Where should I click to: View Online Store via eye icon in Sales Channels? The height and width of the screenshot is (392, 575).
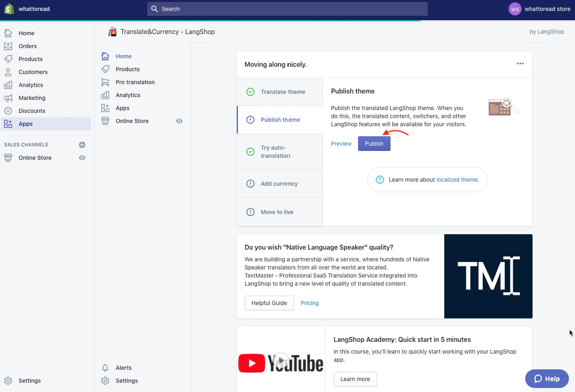click(x=82, y=158)
